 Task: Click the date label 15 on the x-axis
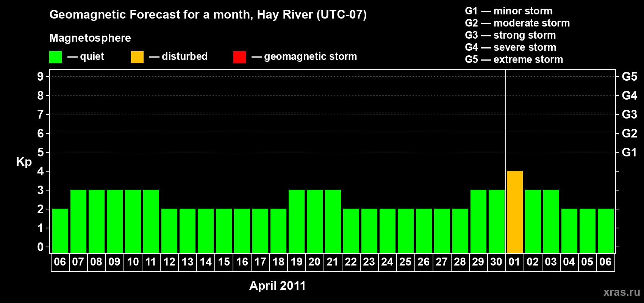point(224,262)
